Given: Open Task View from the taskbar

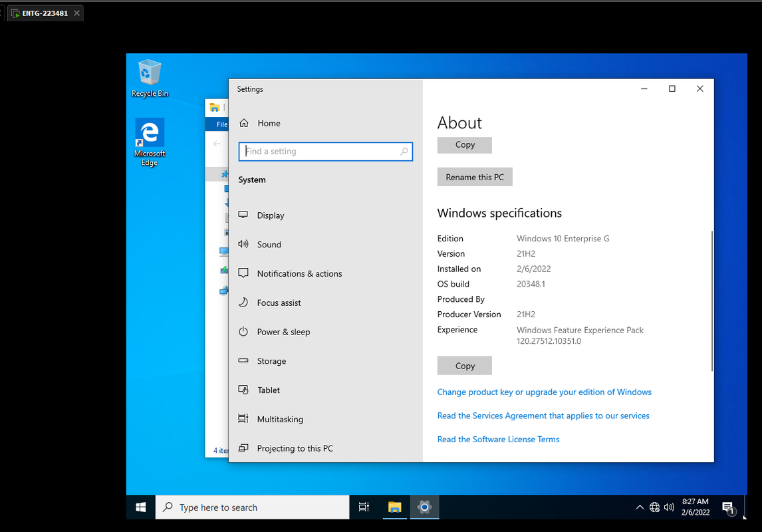Looking at the screenshot, I should pos(364,507).
